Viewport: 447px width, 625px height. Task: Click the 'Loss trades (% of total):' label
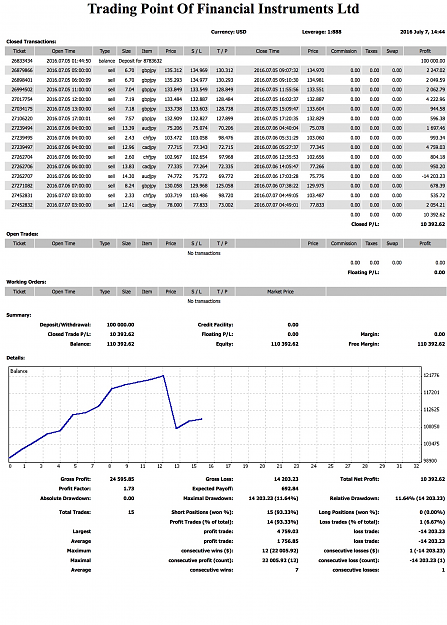point(350,522)
